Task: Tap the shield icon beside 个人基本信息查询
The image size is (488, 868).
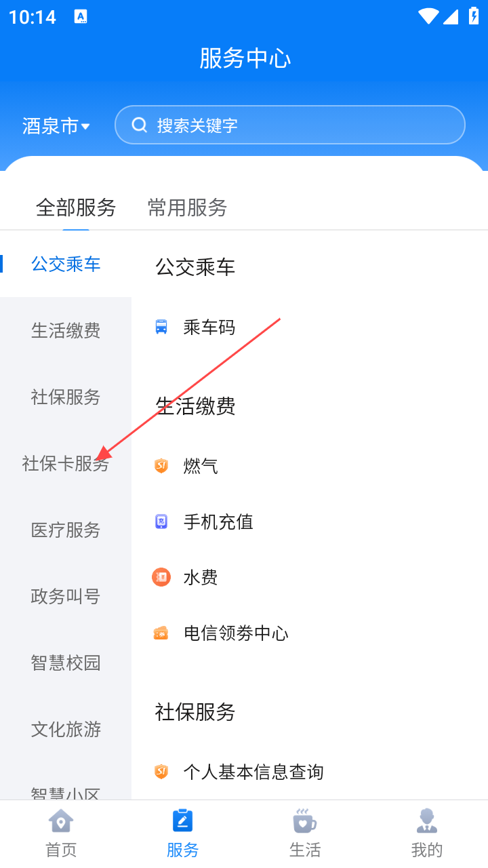Action: click(161, 772)
